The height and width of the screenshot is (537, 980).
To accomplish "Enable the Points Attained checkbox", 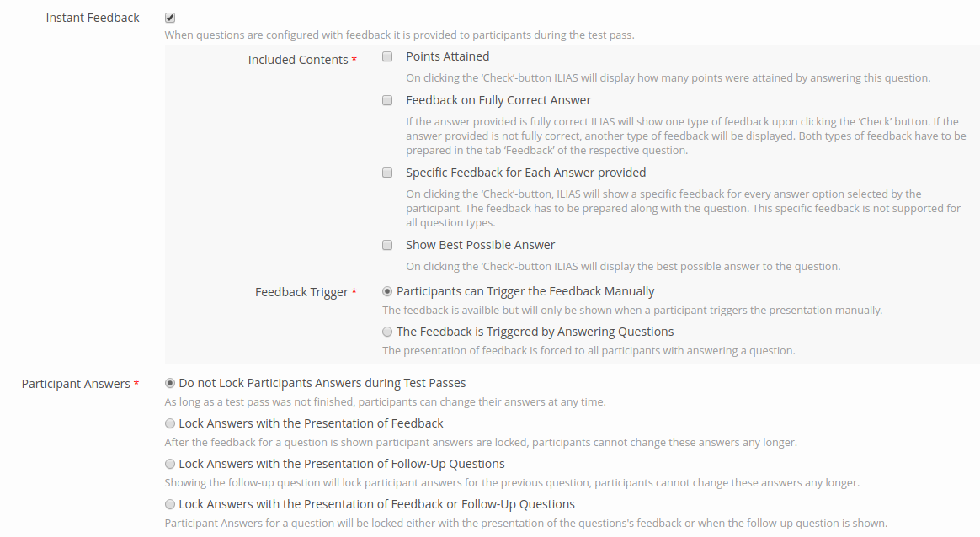I will [387, 57].
